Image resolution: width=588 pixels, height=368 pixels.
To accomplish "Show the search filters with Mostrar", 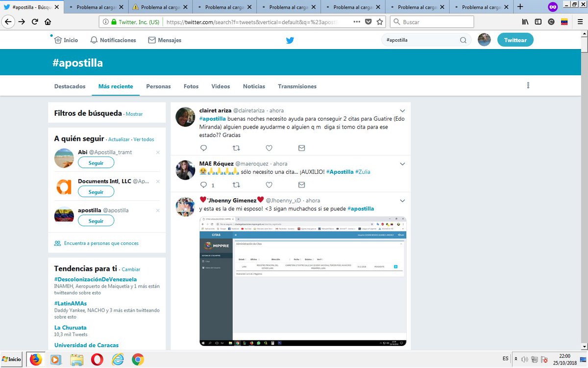I will pos(134,114).
